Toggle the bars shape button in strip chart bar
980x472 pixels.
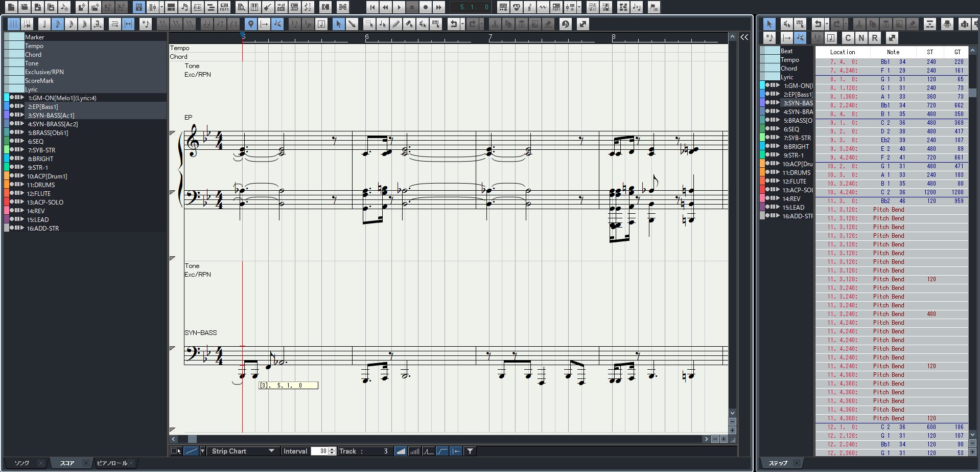pos(415,451)
